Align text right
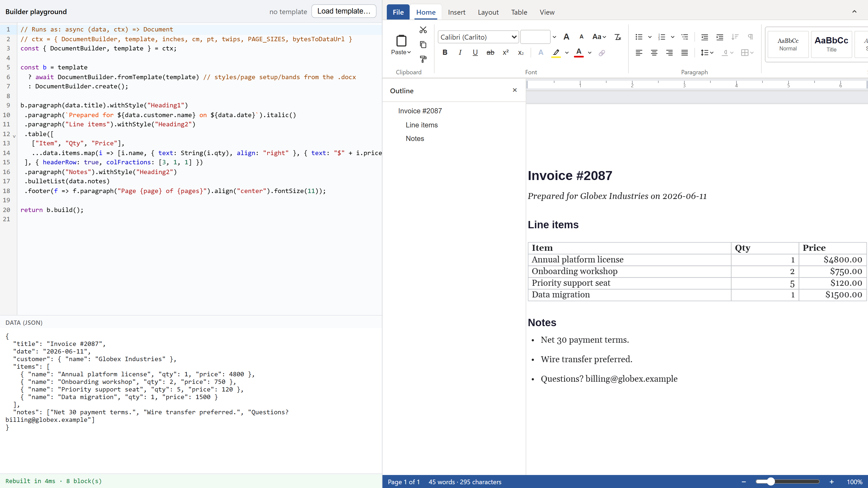 pos(669,53)
